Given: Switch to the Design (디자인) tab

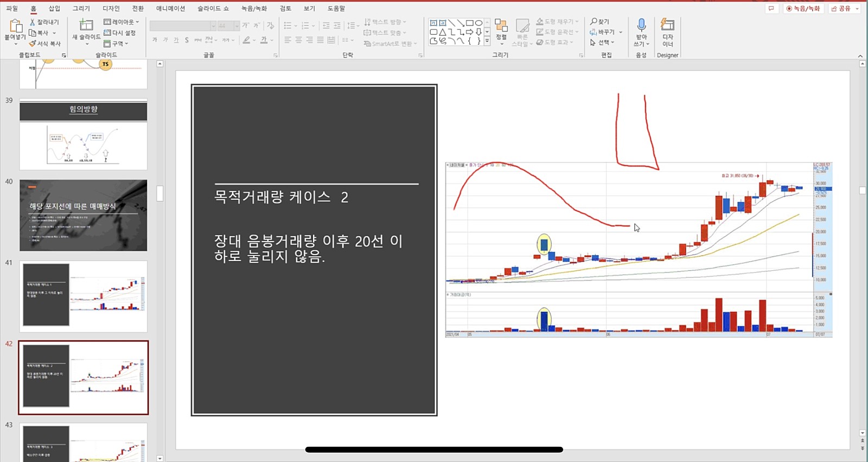Looking at the screenshot, I should click(x=111, y=8).
